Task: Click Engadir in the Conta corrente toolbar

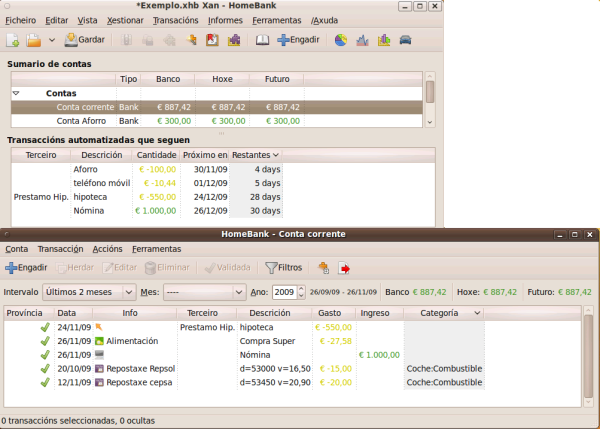Action: pos(27,268)
